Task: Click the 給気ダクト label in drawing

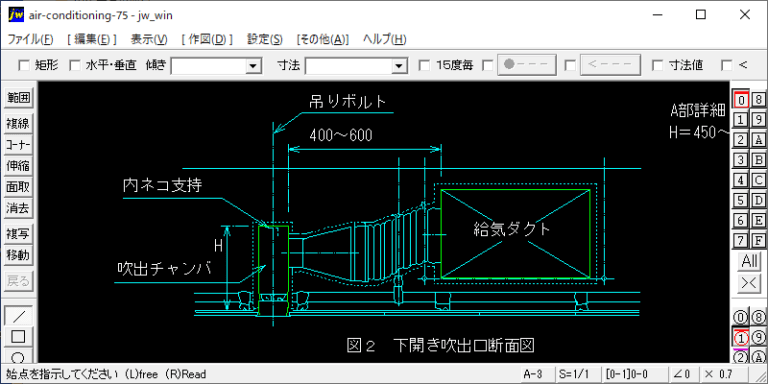Action: click(512, 229)
